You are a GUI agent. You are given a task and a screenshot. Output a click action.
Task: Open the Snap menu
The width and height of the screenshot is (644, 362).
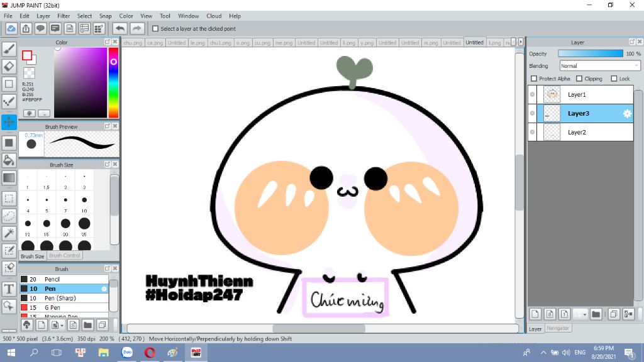106,16
